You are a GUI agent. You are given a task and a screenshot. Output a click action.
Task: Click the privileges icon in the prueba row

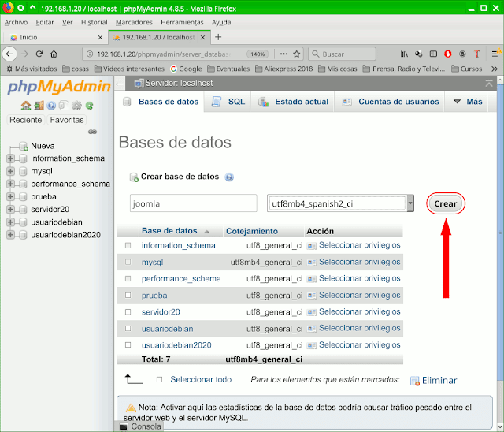tap(311, 296)
